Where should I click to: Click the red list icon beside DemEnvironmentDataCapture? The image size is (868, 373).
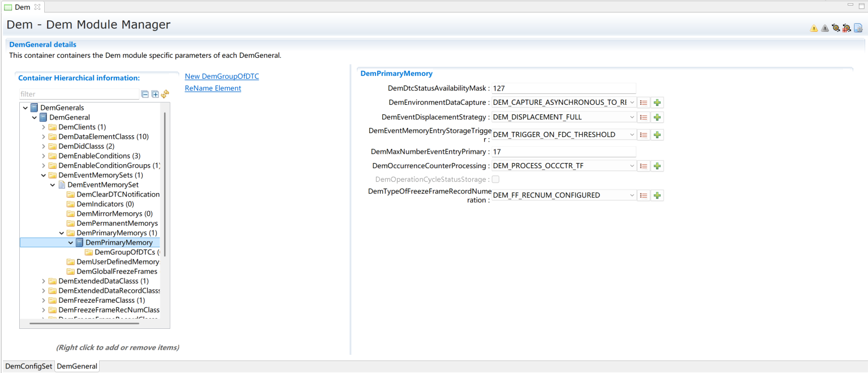pos(643,103)
